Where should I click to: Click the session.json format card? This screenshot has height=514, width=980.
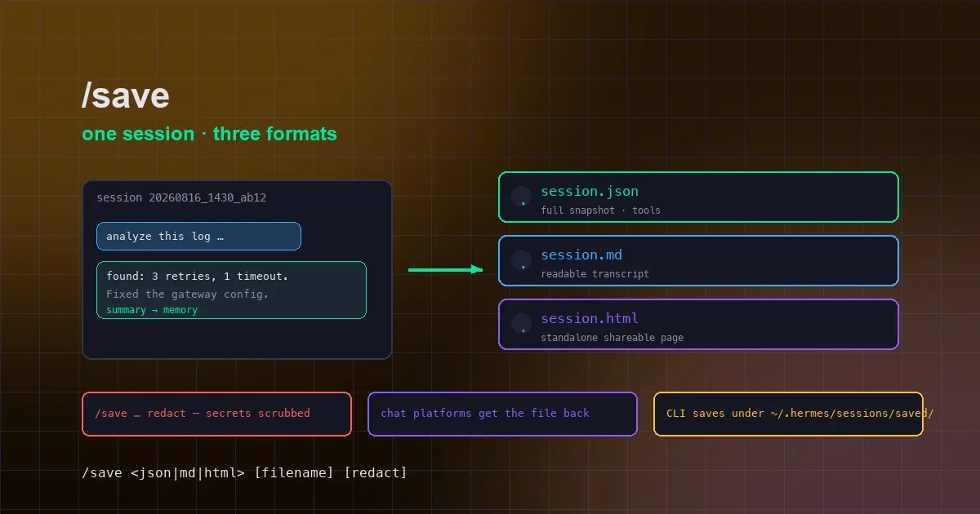click(x=698, y=197)
